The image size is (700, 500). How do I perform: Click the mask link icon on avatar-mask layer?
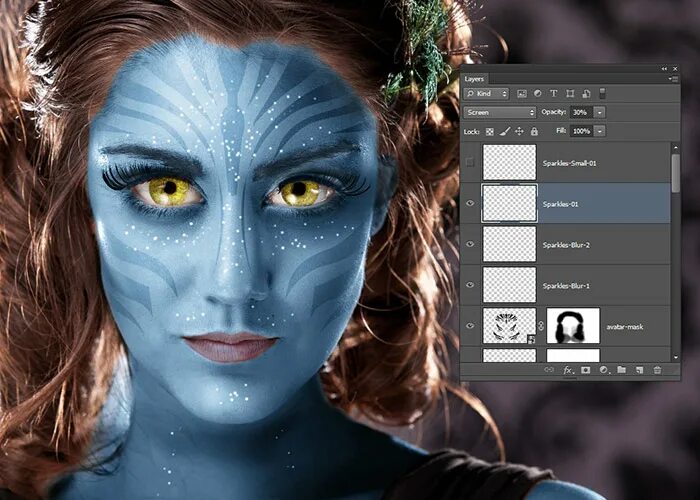541,326
